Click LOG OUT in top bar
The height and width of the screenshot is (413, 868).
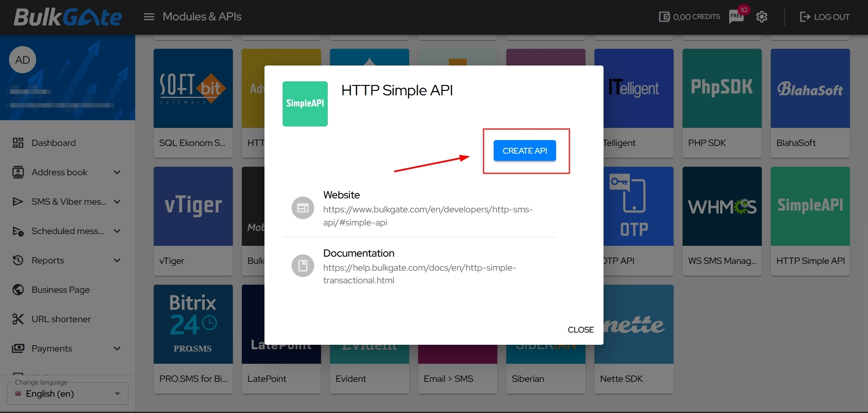pos(832,17)
